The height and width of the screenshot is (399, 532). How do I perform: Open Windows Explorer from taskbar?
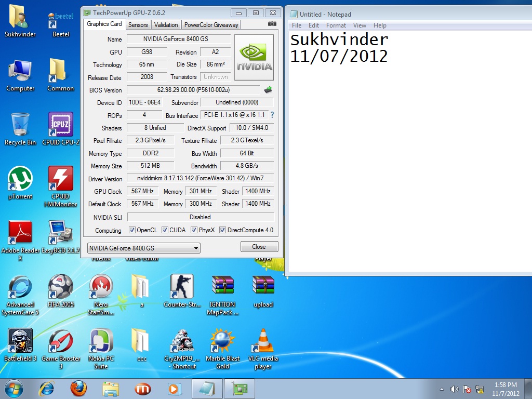111,389
